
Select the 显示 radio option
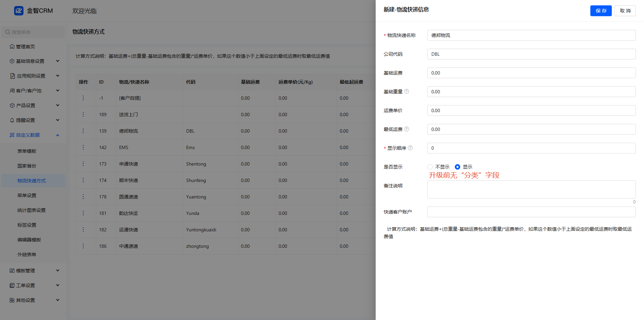(x=458, y=167)
